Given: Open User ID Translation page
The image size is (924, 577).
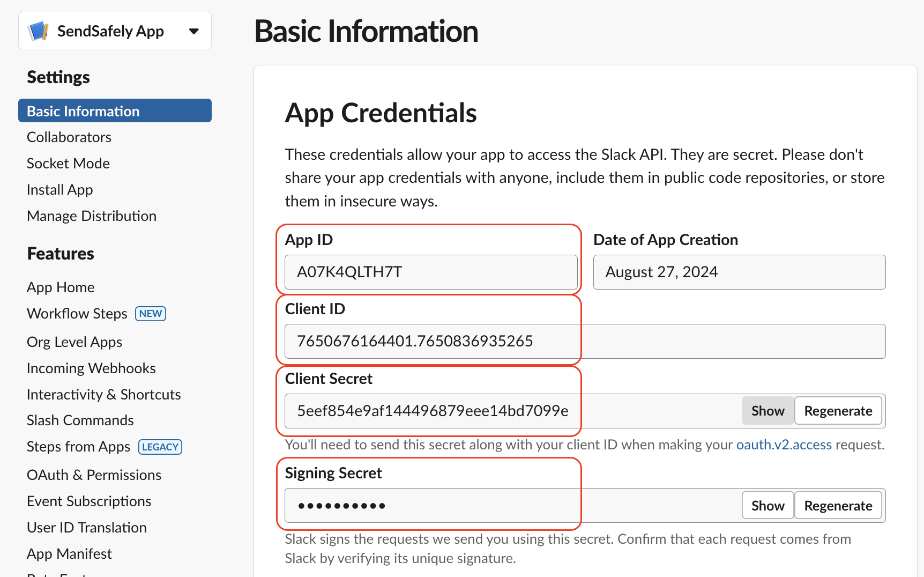Looking at the screenshot, I should [x=87, y=528].
